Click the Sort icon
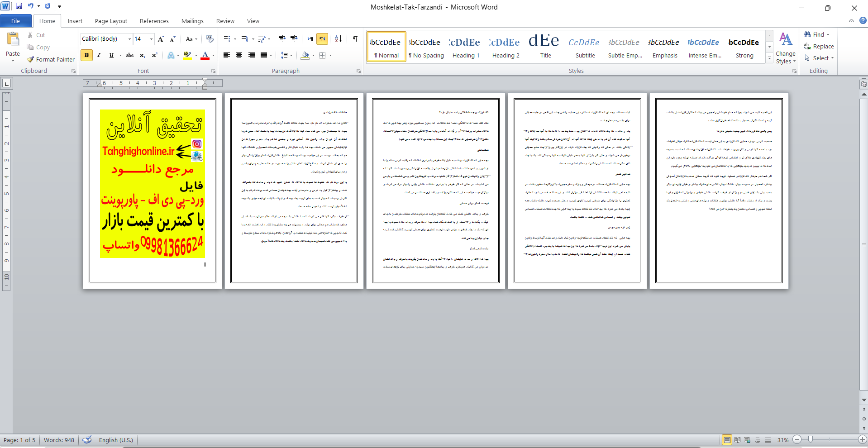 pos(338,39)
